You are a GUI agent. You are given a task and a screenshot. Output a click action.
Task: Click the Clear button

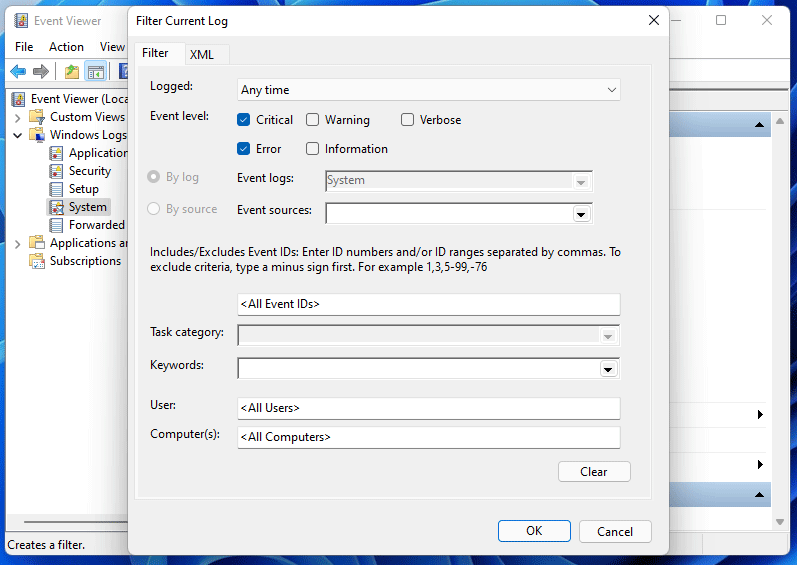pos(594,472)
